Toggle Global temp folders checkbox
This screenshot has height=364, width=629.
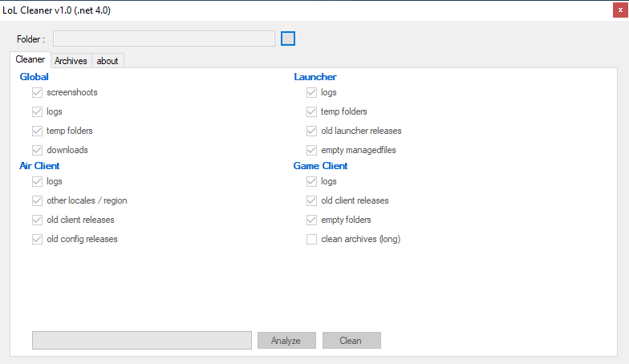37,131
